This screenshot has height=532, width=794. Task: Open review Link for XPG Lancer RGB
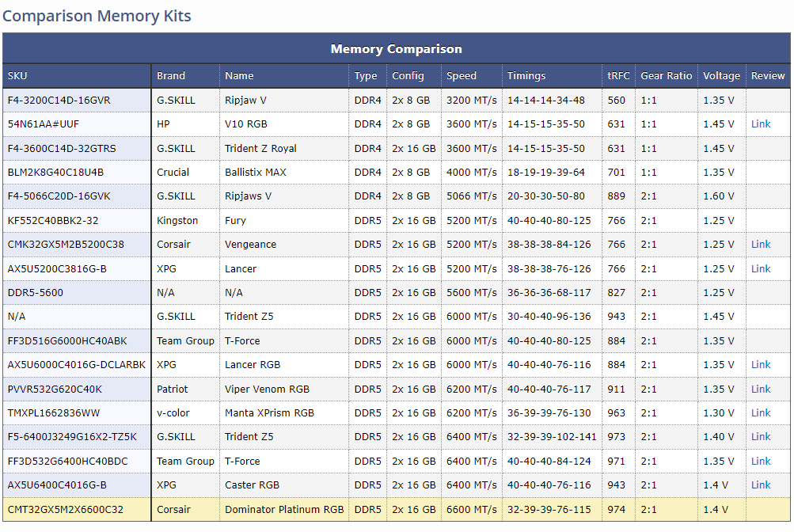click(761, 365)
